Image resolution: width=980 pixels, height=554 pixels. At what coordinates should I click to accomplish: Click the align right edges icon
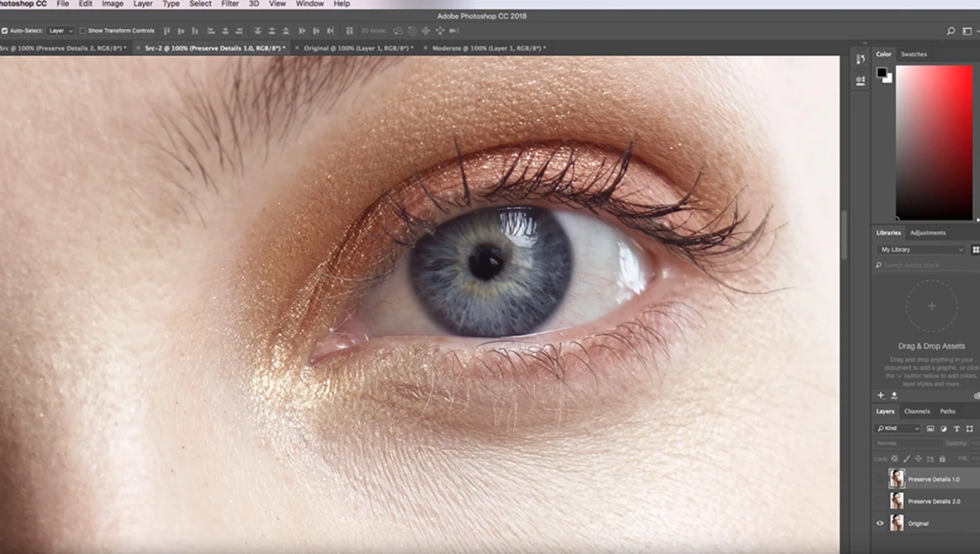pos(239,31)
